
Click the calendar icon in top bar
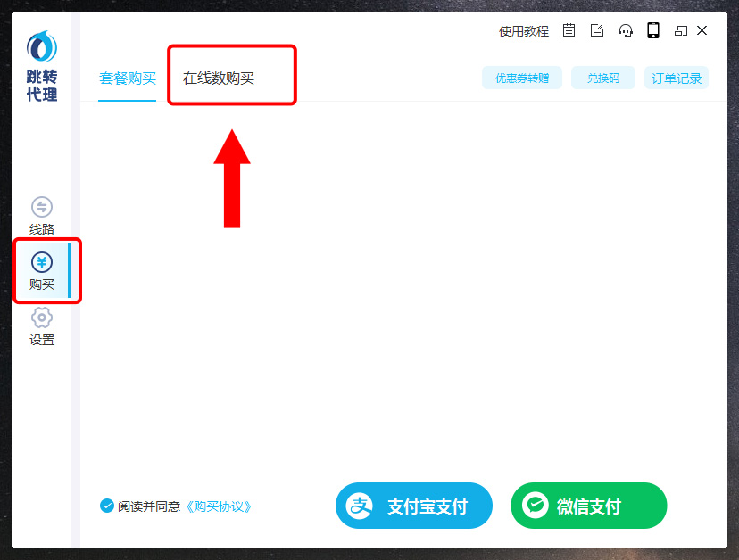tap(569, 30)
